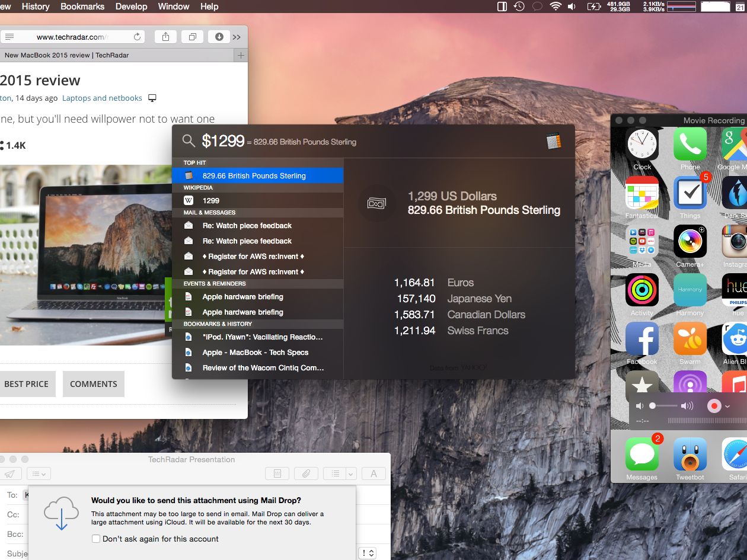The image size is (747, 560).
Task: Open the Swarm app
Action: click(690, 338)
